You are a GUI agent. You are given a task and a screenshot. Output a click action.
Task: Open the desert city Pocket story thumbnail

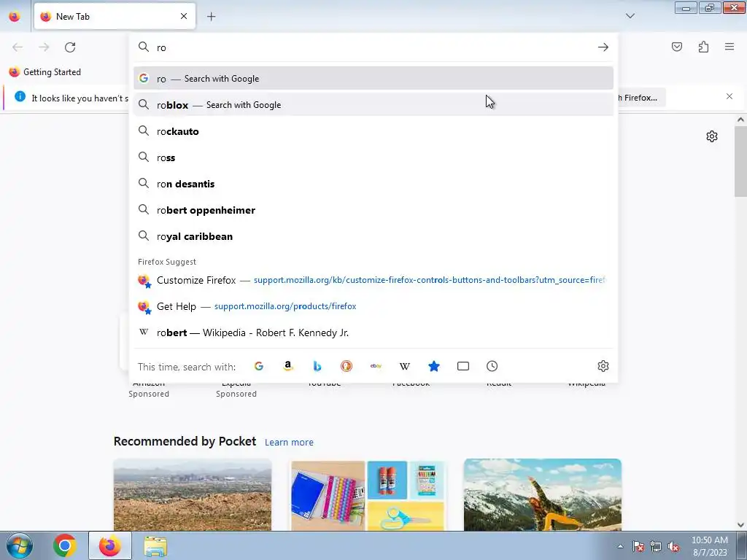(193, 495)
